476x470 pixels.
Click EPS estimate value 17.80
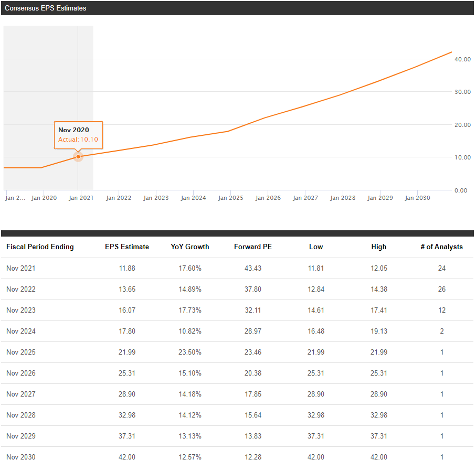click(127, 331)
